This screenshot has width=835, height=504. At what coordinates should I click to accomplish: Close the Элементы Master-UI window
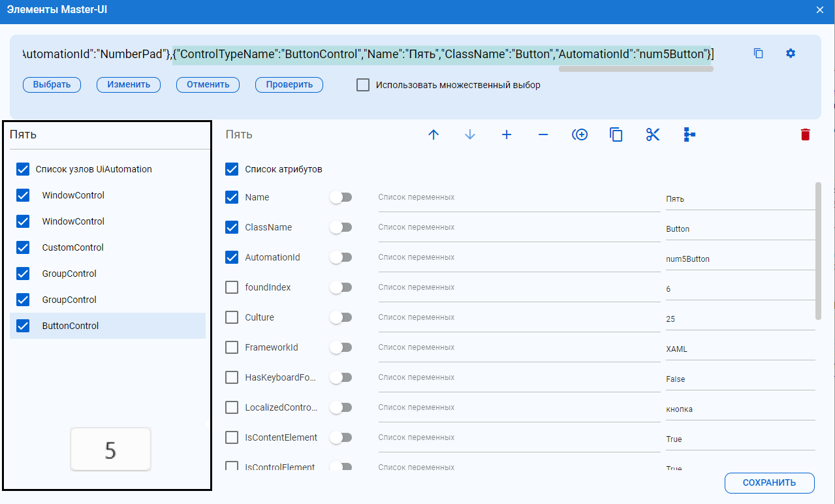click(x=820, y=10)
